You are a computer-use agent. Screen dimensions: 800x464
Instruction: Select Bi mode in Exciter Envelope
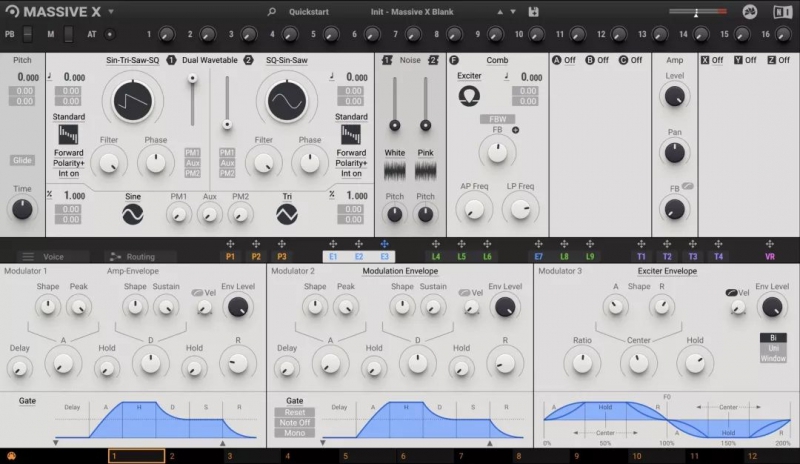click(773, 338)
